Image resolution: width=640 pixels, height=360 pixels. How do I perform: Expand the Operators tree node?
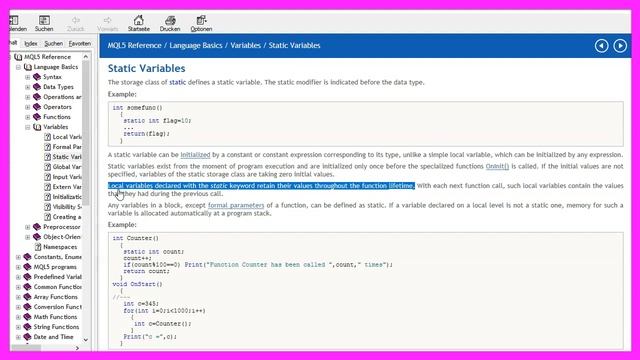(x=28, y=107)
